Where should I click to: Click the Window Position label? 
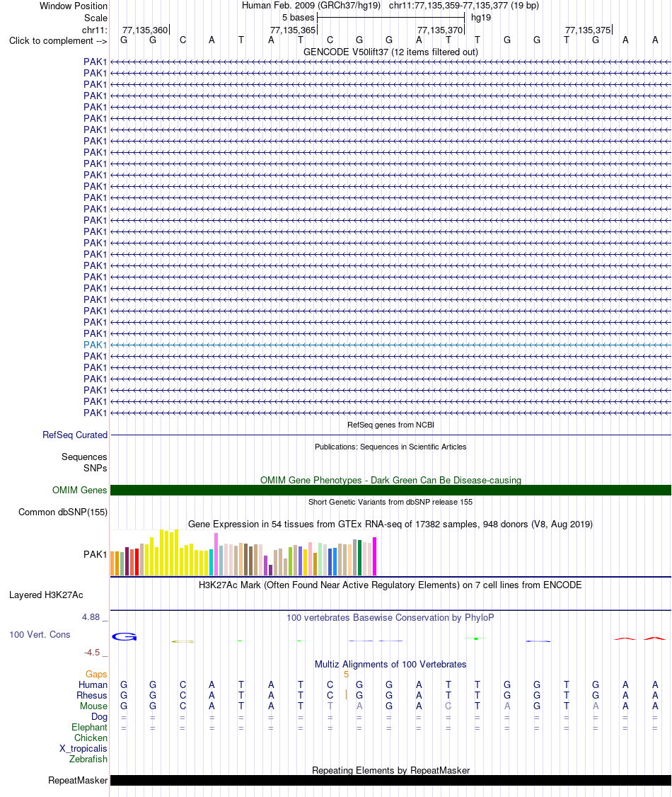tap(74, 6)
